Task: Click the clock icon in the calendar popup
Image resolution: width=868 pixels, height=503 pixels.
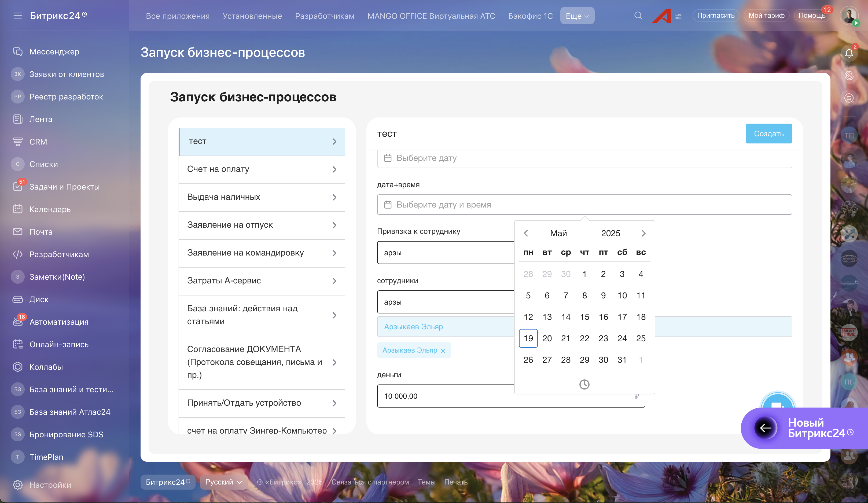Action: coord(584,384)
